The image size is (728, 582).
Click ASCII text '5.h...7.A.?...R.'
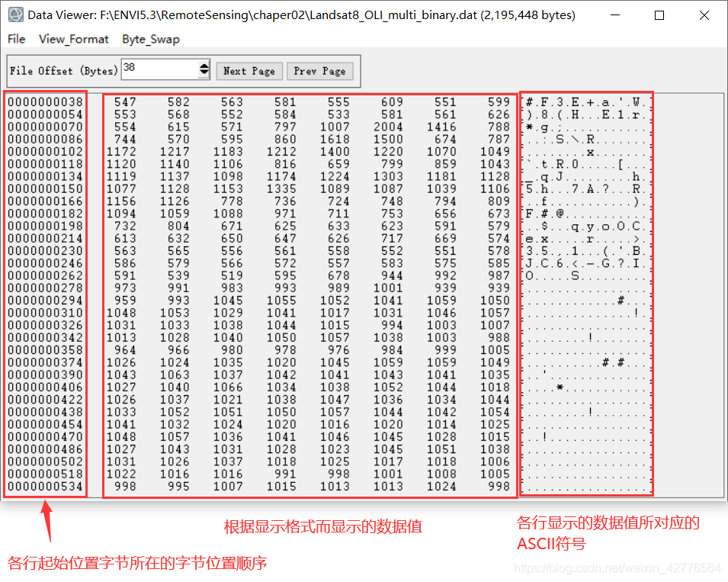pos(586,188)
